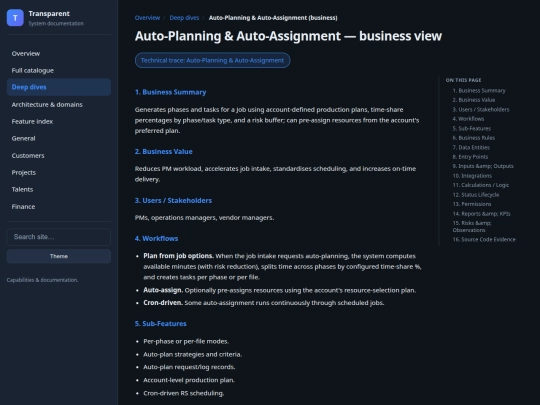The height and width of the screenshot is (405, 540).
Task: Jump to 4. Workflows in page contents
Action: tap(468, 119)
